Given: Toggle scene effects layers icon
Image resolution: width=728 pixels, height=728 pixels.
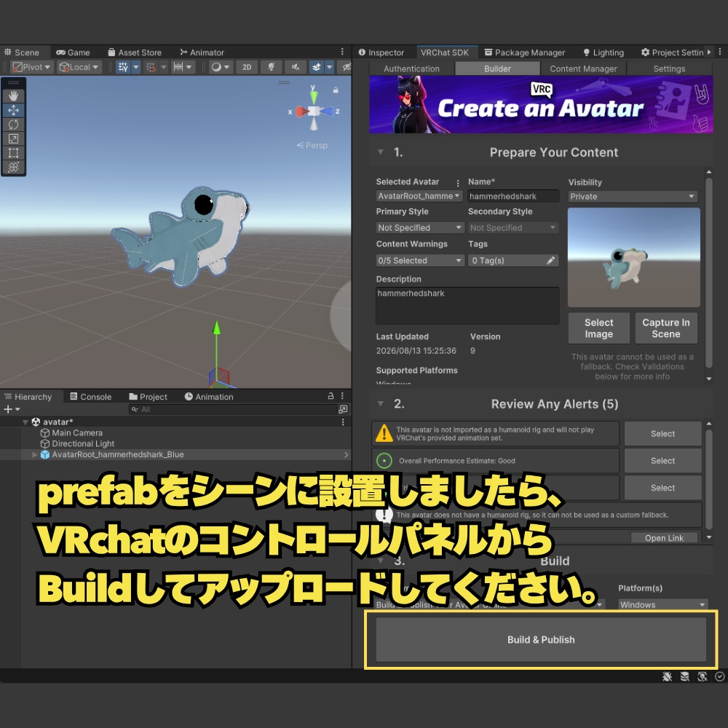Looking at the screenshot, I should 317,67.
